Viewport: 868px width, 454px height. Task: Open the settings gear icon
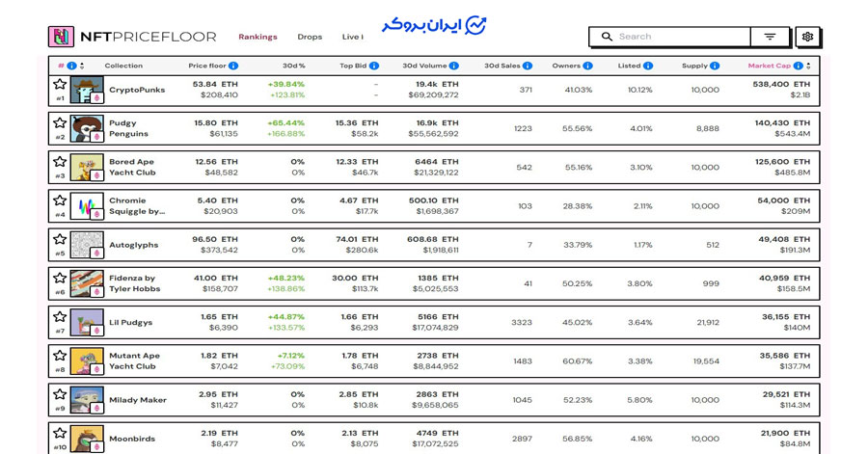(x=807, y=37)
